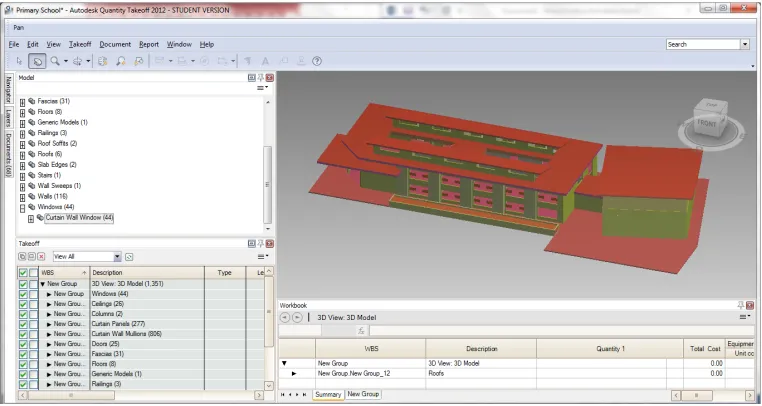Image resolution: width=762 pixels, height=406 pixels.
Task: Open the Navigator side tab
Action: (x=9, y=89)
